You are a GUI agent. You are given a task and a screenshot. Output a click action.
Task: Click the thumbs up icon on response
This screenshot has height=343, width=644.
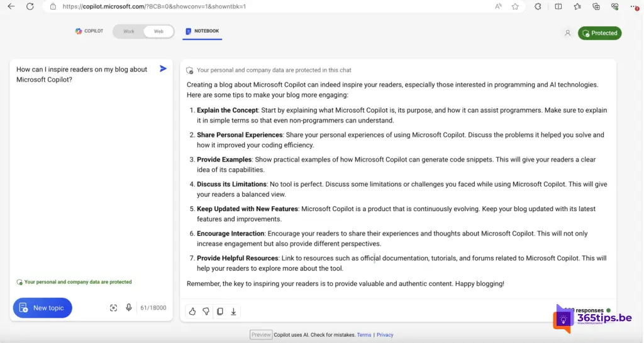[192, 311]
